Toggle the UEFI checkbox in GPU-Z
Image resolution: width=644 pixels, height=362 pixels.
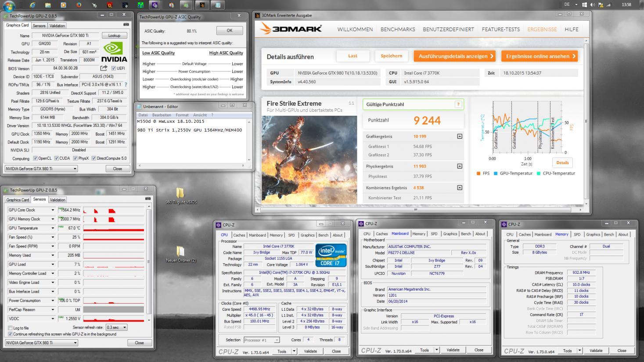coord(114,68)
